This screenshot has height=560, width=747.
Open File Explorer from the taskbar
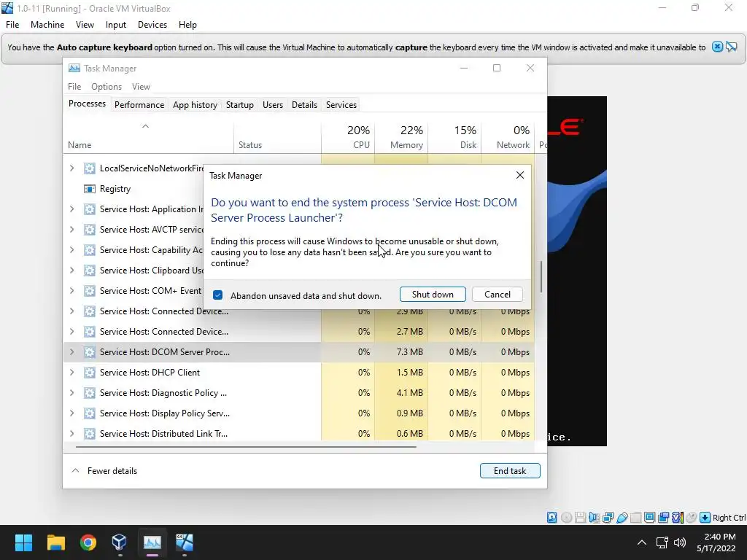(x=55, y=542)
